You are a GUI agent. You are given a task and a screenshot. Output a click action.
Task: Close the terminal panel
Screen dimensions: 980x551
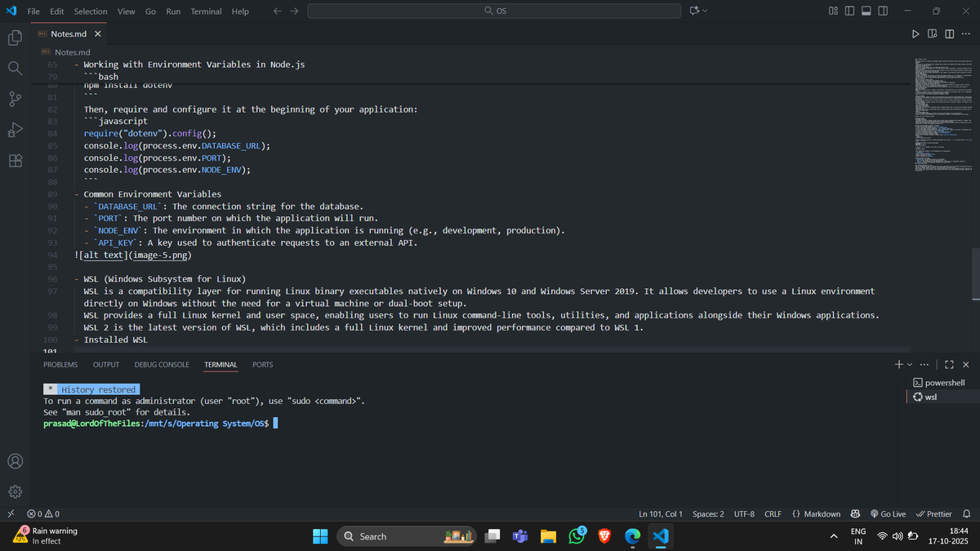click(966, 365)
